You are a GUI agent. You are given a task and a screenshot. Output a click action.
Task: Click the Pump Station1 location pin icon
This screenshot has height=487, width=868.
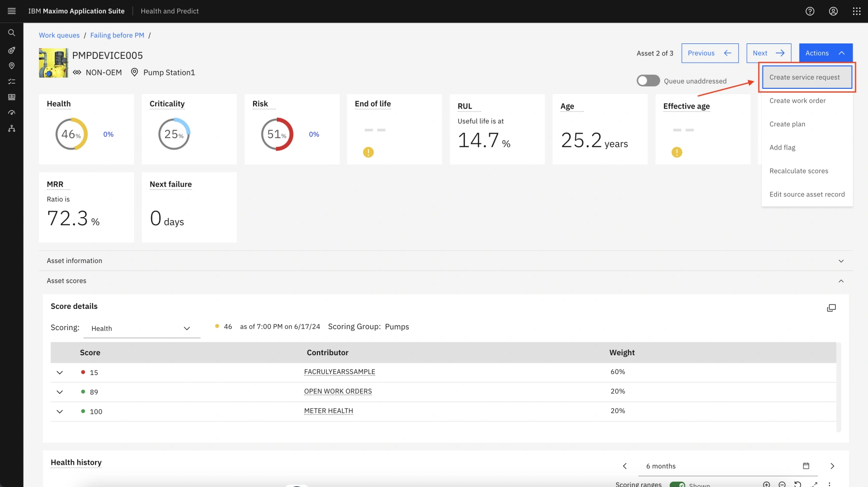(135, 72)
